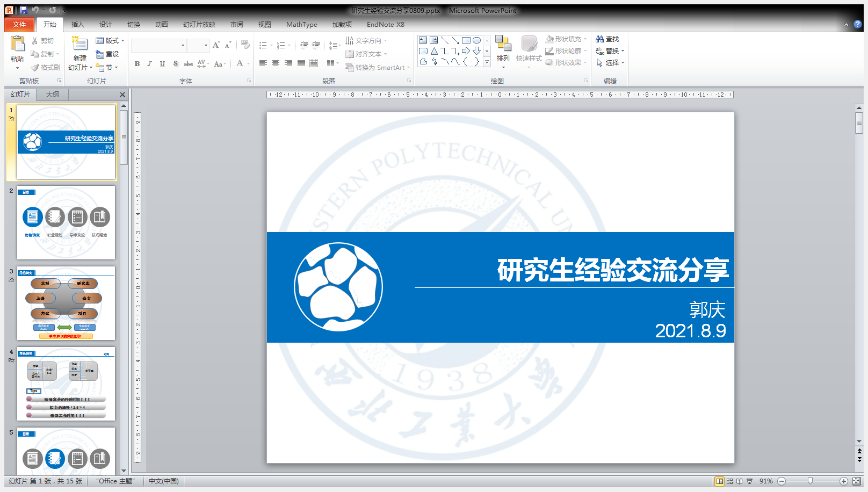Viewport: 868px width, 492px height.
Task: Select slide 3 thumbnail in the slide pane
Action: pyautogui.click(x=66, y=303)
